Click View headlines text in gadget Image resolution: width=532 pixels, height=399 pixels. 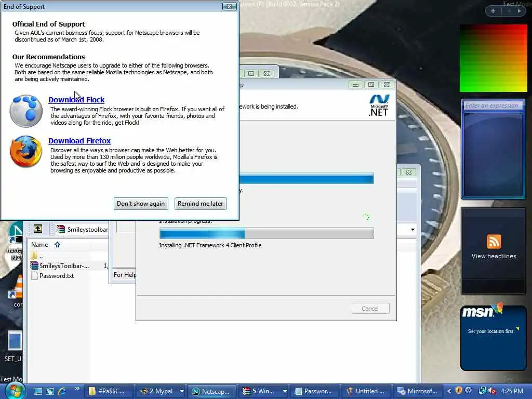pos(494,256)
